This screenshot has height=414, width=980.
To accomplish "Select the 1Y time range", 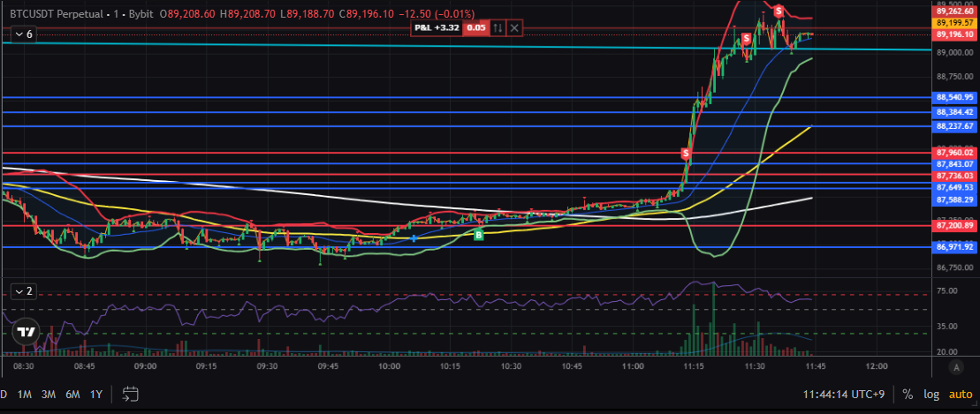I will [x=95, y=394].
